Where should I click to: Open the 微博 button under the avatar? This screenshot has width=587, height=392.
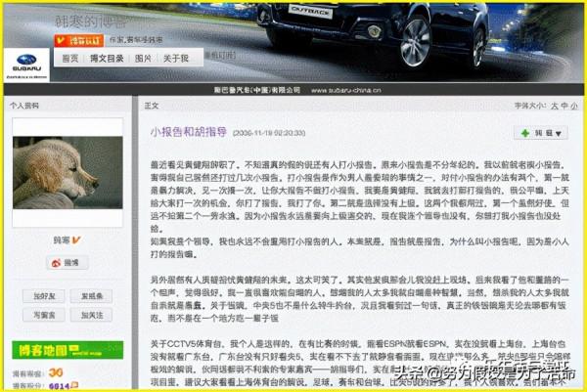click(x=68, y=263)
